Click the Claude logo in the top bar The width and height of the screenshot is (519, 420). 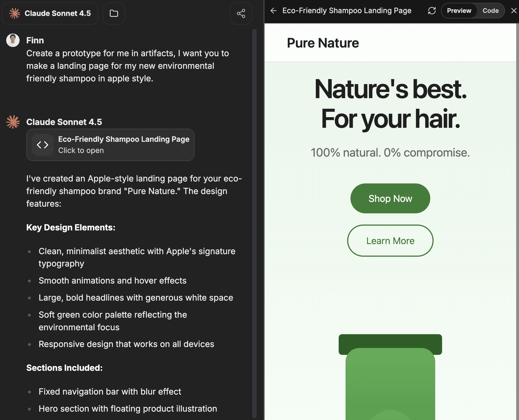[x=15, y=13]
